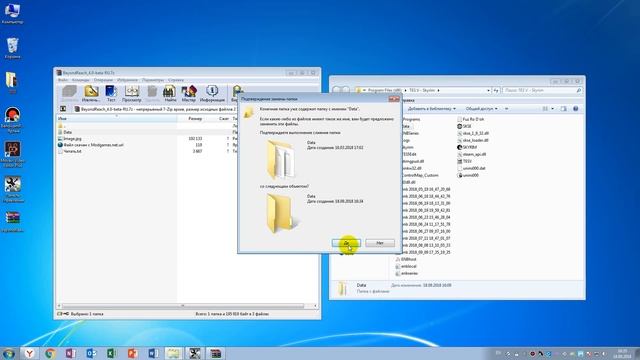
Task: Open PowerPoint from taskbar
Action: pyautogui.click(x=132, y=353)
